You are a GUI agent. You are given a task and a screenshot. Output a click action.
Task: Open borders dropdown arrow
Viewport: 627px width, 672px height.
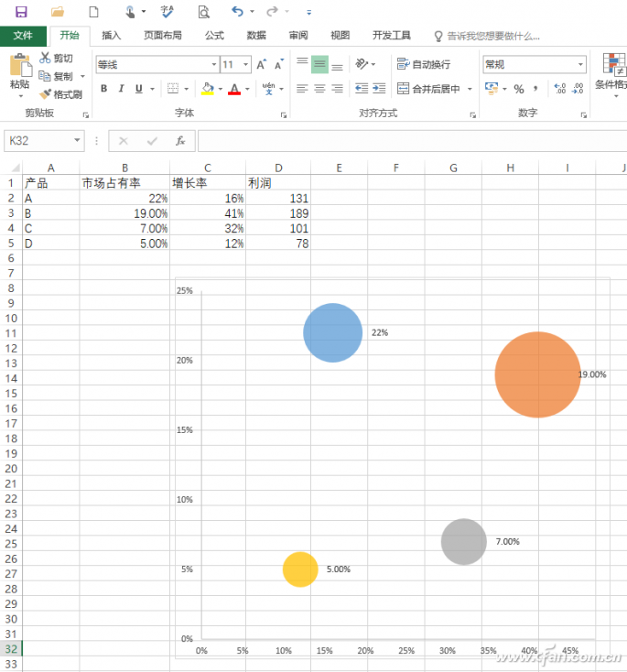point(187,89)
